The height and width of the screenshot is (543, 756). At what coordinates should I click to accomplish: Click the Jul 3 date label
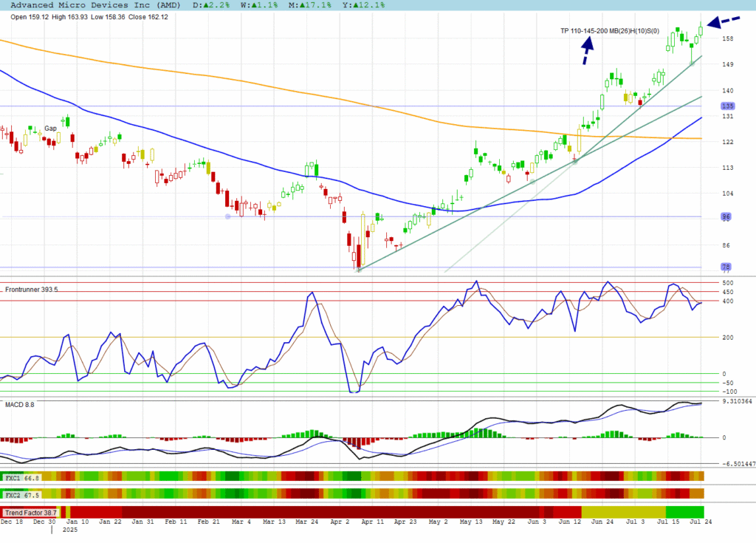636,522
